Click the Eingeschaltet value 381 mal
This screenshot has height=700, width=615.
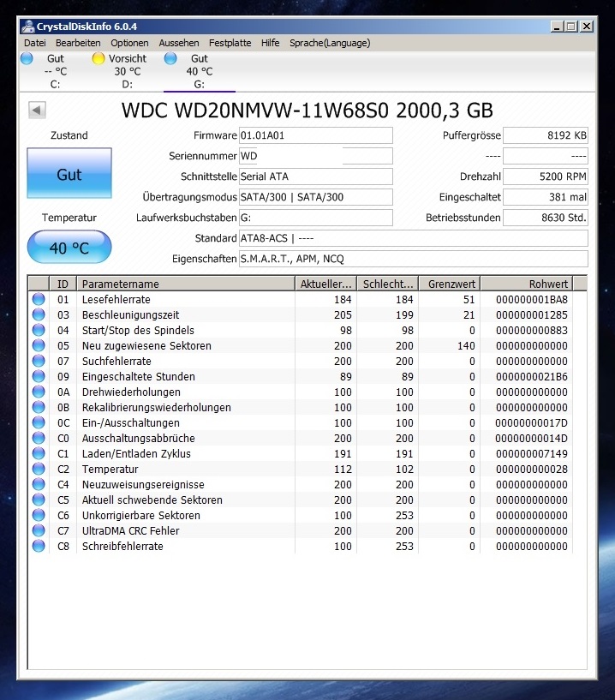(x=546, y=197)
